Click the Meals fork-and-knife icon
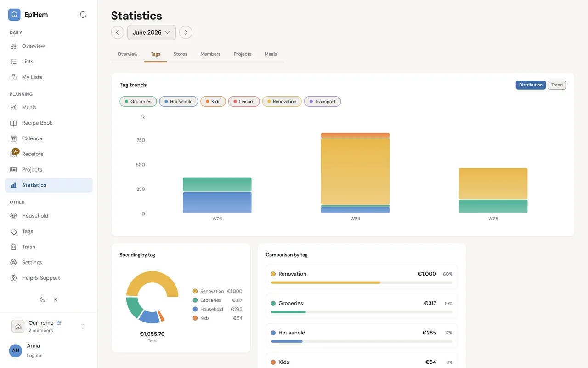This screenshot has width=588, height=368. coord(13,107)
